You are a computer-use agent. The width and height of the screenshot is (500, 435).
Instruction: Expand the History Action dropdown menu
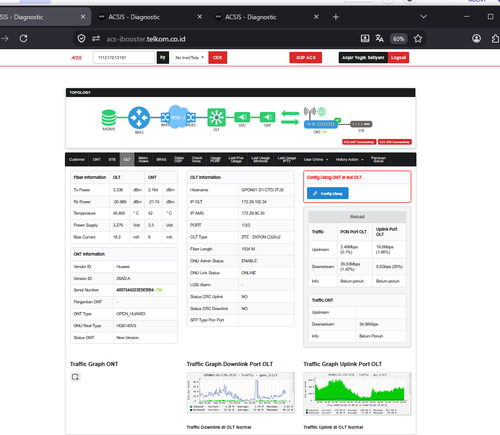[349, 160]
